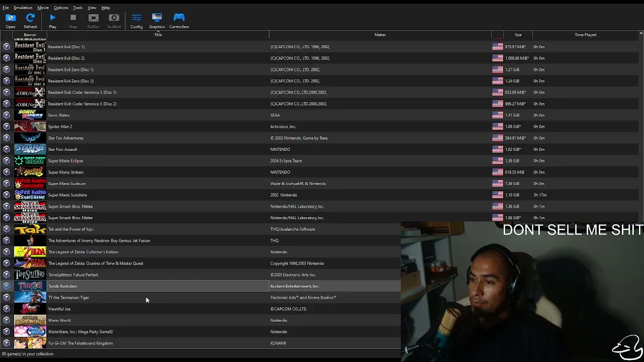The image size is (644, 362).
Task: Select the Super Mario Sunburn title
Action: (x=67, y=184)
